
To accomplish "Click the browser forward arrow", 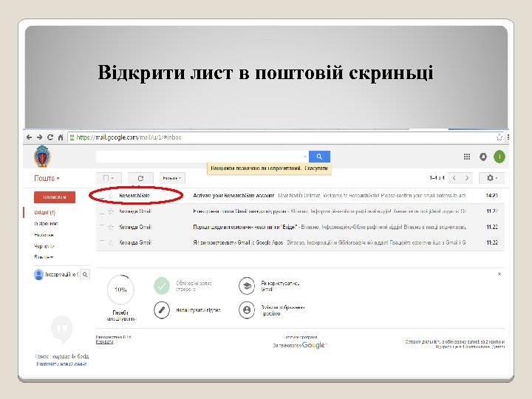I will pos(40,137).
